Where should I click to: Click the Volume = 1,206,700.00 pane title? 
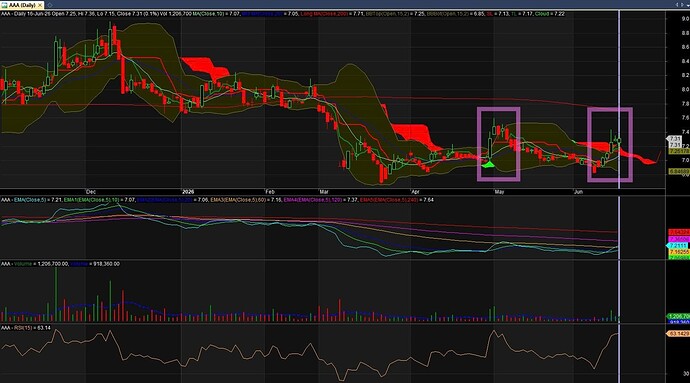coord(41,264)
